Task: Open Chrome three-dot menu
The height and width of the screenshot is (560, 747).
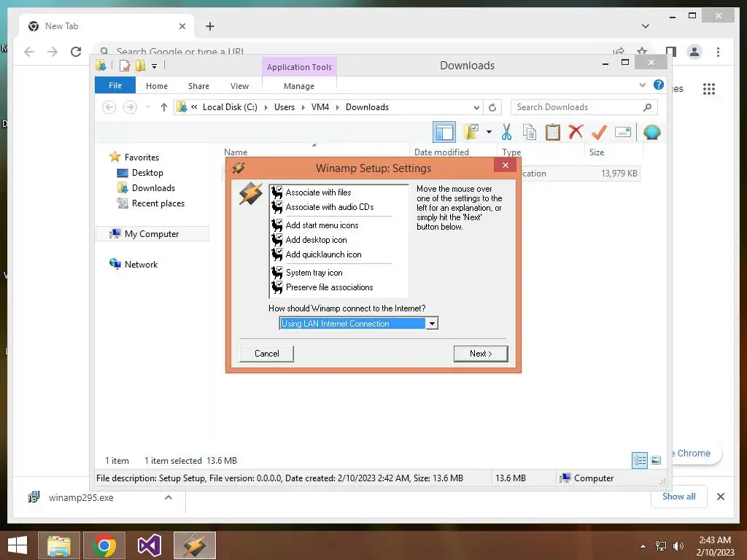Action: point(718,52)
